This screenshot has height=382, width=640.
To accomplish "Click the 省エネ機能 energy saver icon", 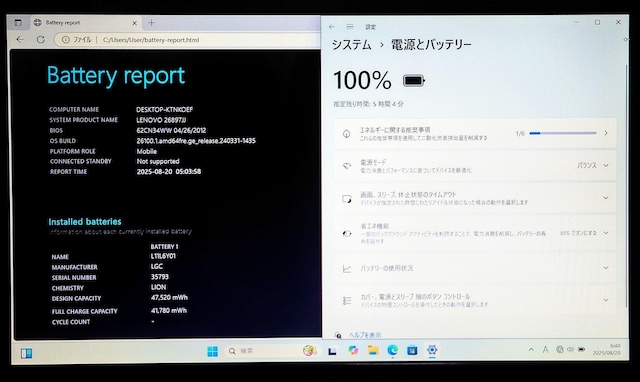I will point(347,233).
